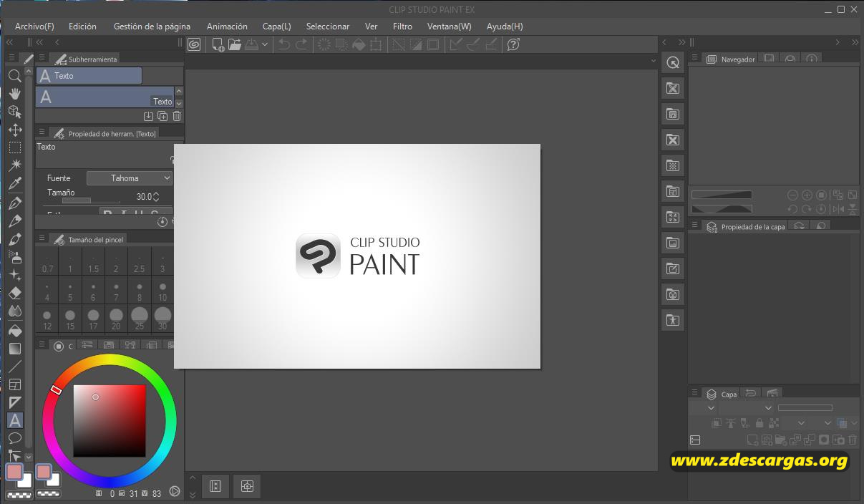This screenshot has height=504, width=864.
Task: Redo the last action
Action: 301,44
